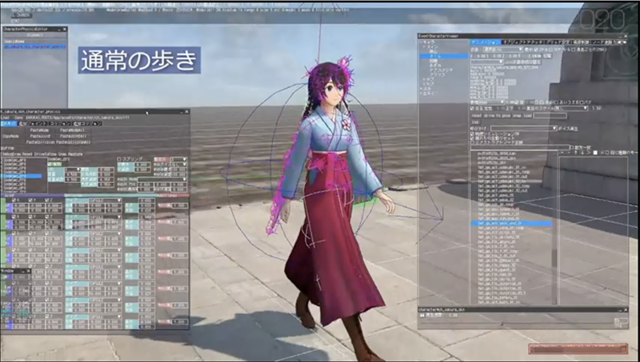Click the PasteCollisionAll button
This screenshot has height=362, width=640.
click(x=73, y=142)
